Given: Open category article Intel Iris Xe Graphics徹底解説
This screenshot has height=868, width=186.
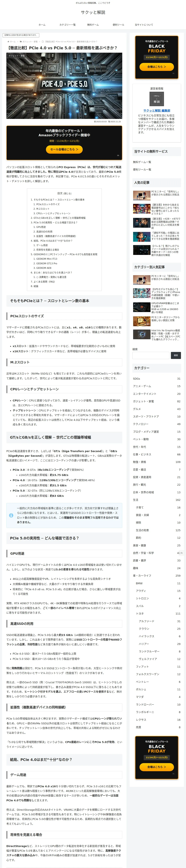Looking at the screenshot, I should [x=157, y=335].
